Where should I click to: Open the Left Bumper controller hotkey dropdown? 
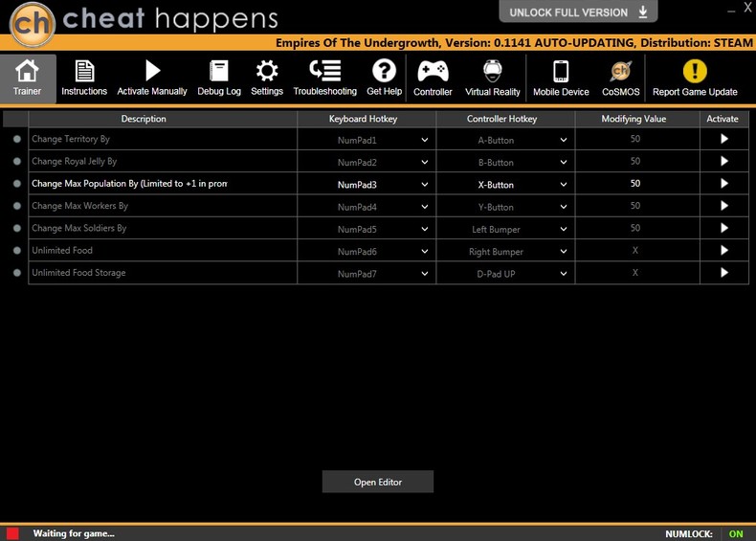563,229
